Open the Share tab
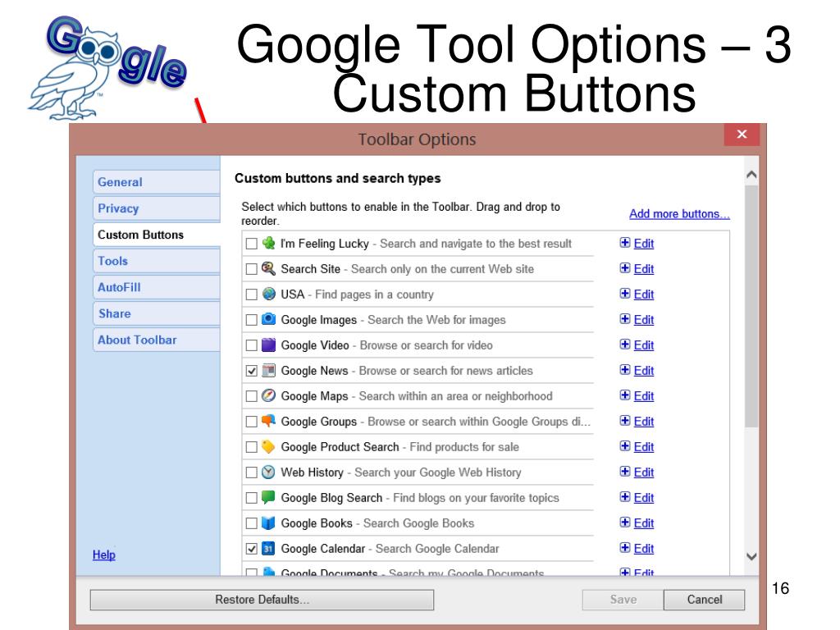The height and width of the screenshot is (630, 840). (x=156, y=313)
